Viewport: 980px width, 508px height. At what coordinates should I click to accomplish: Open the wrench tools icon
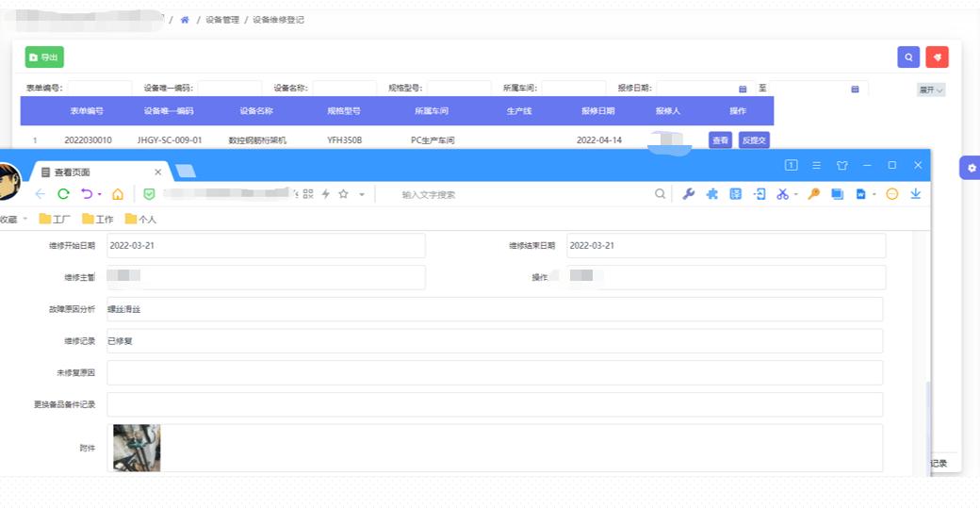pyautogui.click(x=688, y=194)
